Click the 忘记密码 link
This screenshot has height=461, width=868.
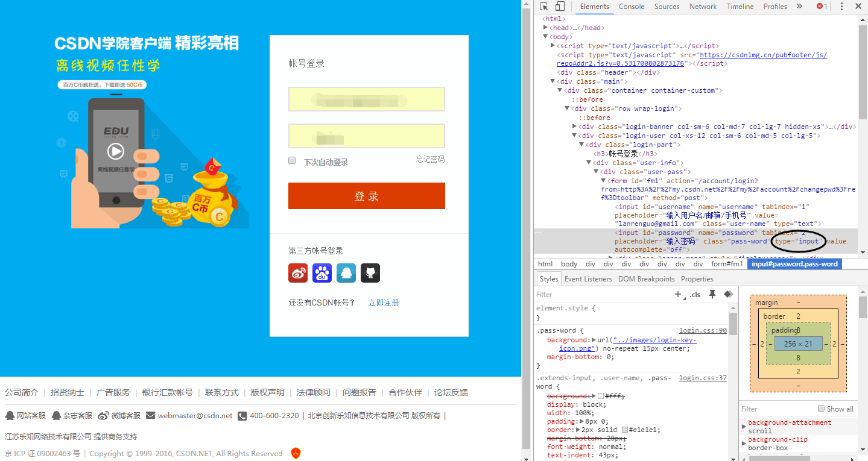430,160
